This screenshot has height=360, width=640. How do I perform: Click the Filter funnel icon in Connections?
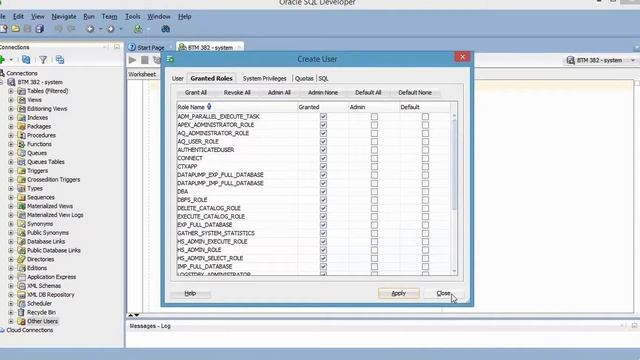pos(43,60)
